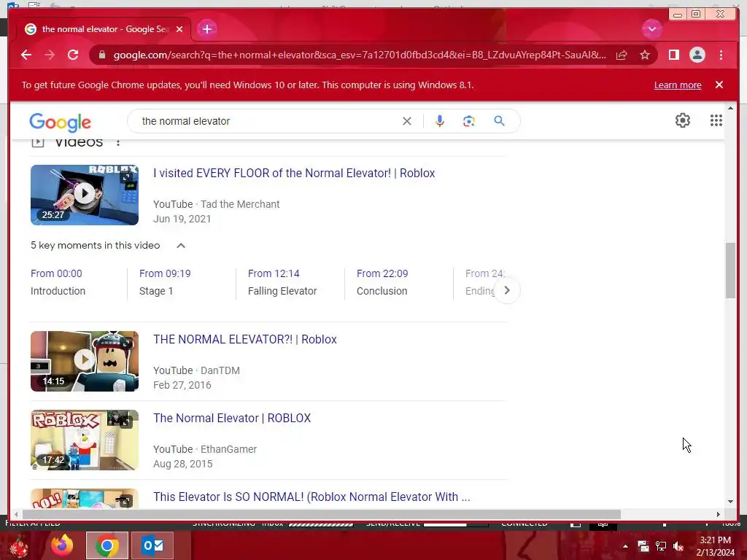Jump to 'From 09:19' Stage 1 moment
The image size is (747, 560).
tap(165, 282)
